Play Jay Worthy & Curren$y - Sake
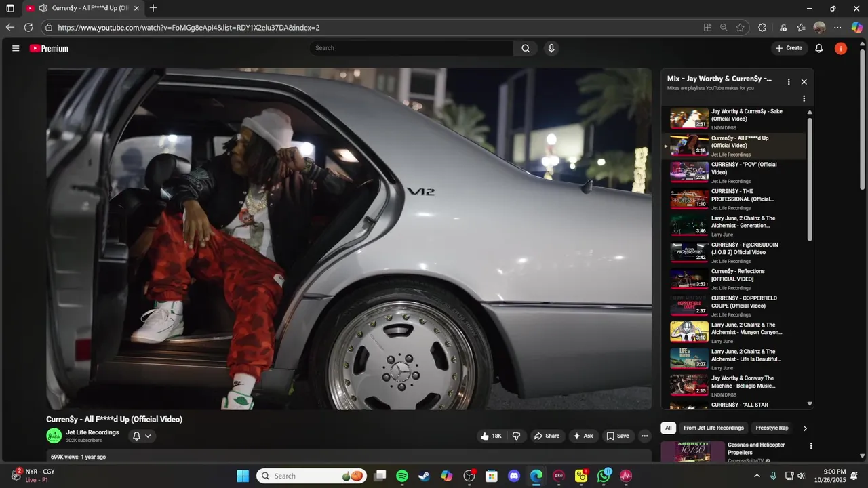Viewport: 868px width, 488px height. (734, 119)
